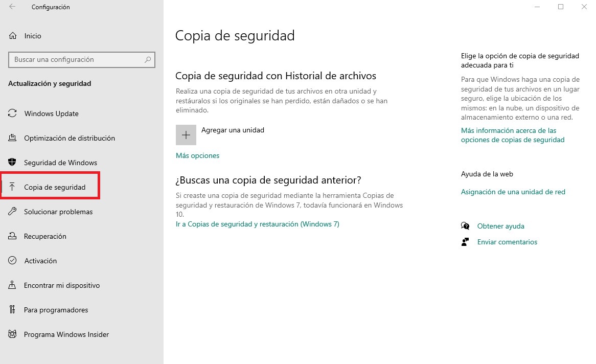
Task: Open the Activación page
Action: (x=40, y=261)
